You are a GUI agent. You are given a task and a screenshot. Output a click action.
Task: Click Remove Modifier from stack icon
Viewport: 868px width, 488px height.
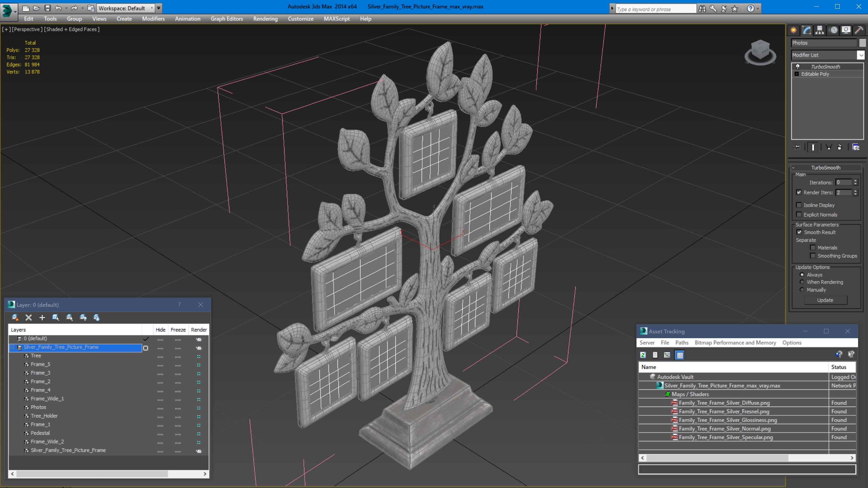pyautogui.click(x=840, y=147)
